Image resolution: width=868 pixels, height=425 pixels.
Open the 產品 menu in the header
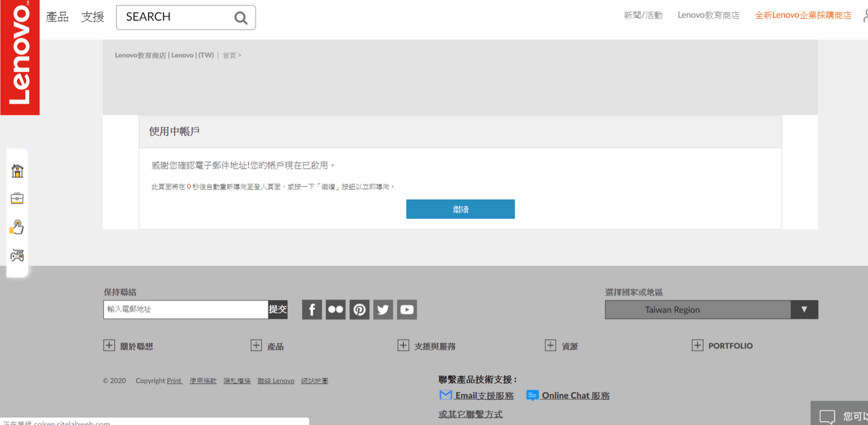[x=58, y=17]
